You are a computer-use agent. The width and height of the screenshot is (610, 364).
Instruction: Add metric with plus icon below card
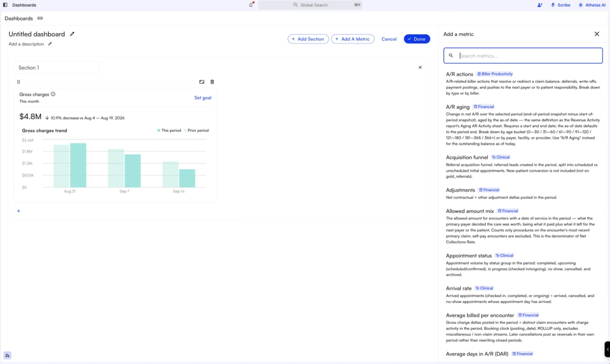[x=18, y=211]
